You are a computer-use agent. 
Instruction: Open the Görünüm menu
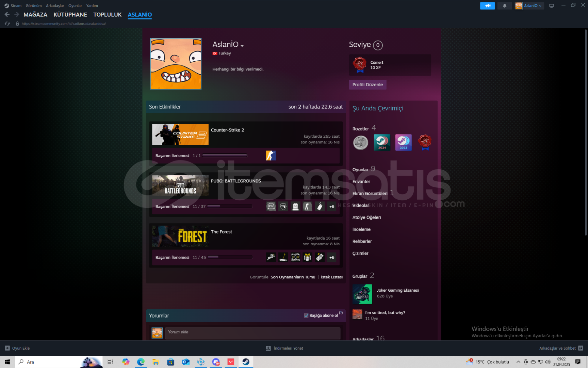[34, 6]
